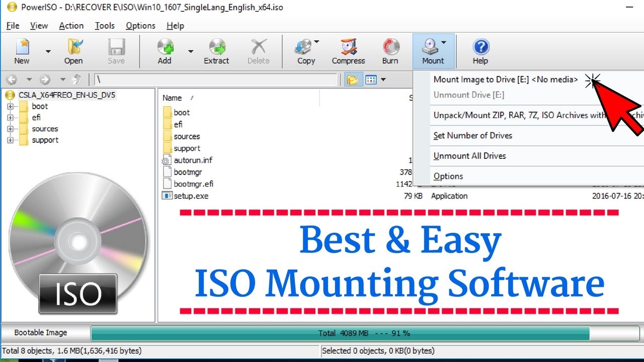Expand the boot folder in tree
The image size is (644, 362).
coord(10,106)
